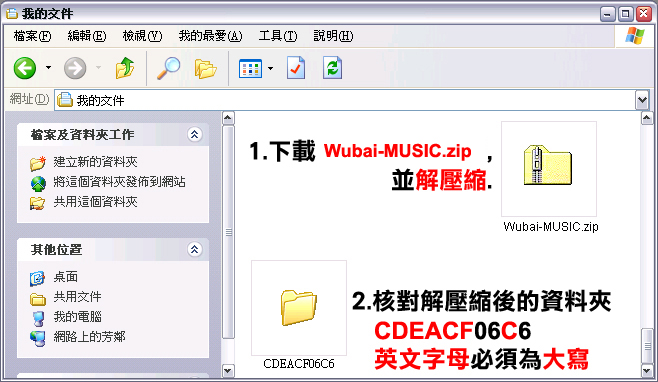Go to 桌面 location link
Viewport: 658px width, 382px height.
[x=65, y=277]
